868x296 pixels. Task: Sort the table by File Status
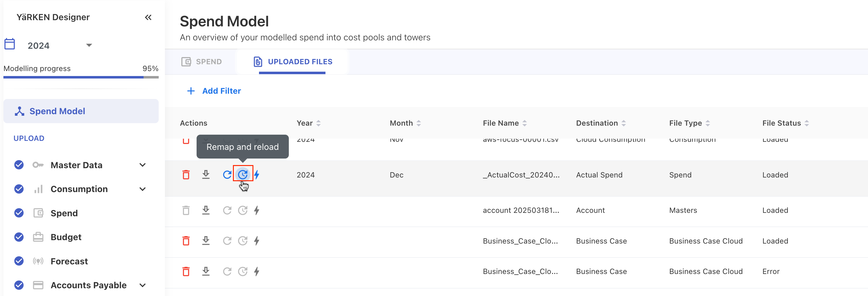(807, 123)
